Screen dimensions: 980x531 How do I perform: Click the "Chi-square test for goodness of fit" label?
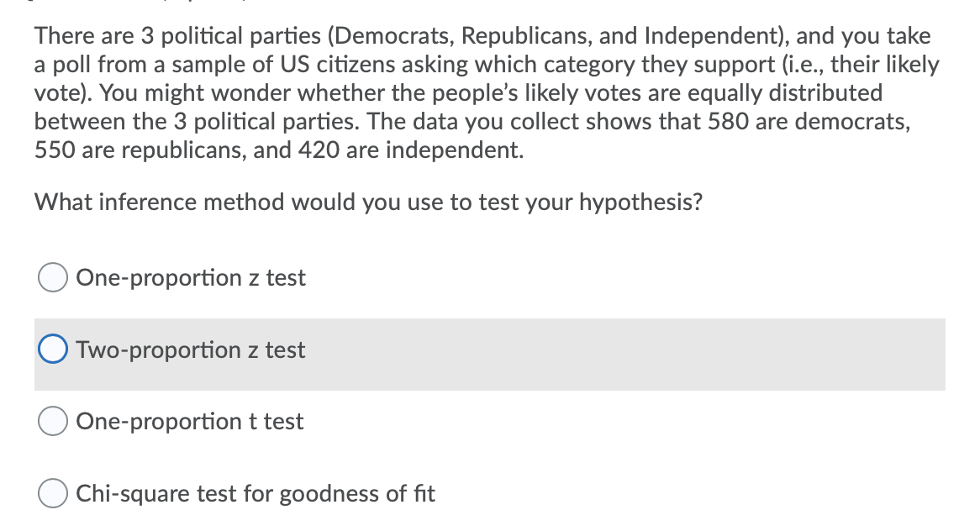(x=256, y=493)
